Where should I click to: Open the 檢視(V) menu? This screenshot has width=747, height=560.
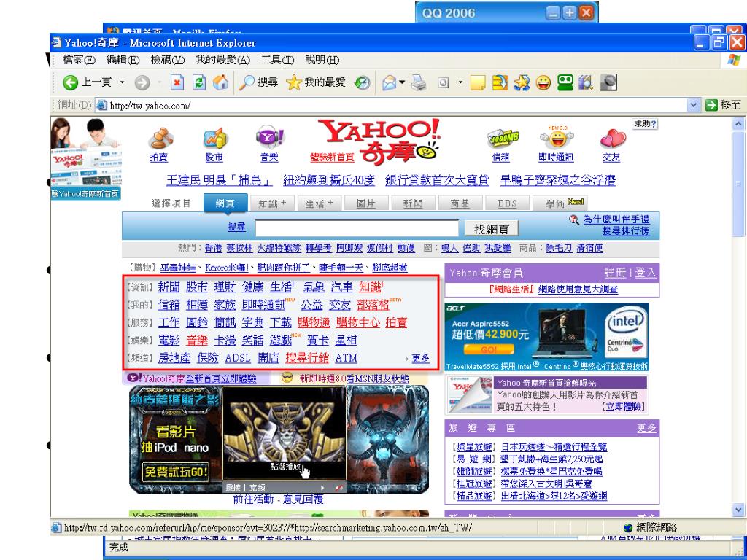(167, 60)
